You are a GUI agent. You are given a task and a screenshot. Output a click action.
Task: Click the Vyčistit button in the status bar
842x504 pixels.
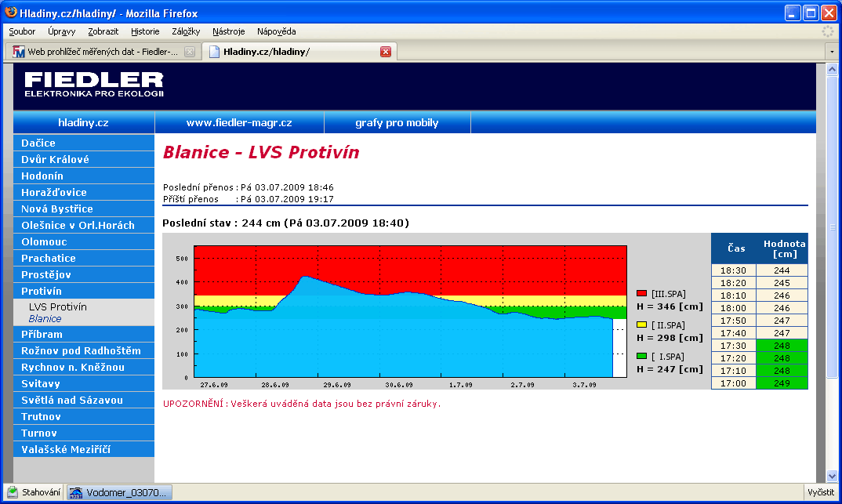click(821, 492)
